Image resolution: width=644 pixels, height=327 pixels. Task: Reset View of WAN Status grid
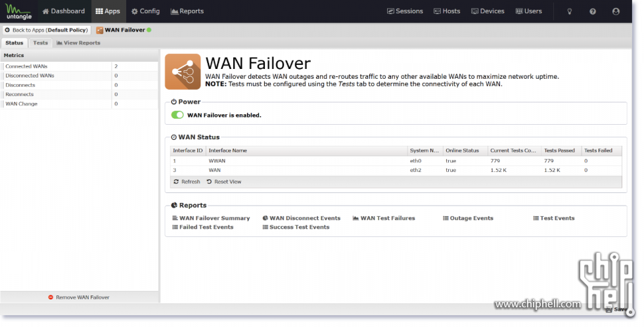pos(224,182)
